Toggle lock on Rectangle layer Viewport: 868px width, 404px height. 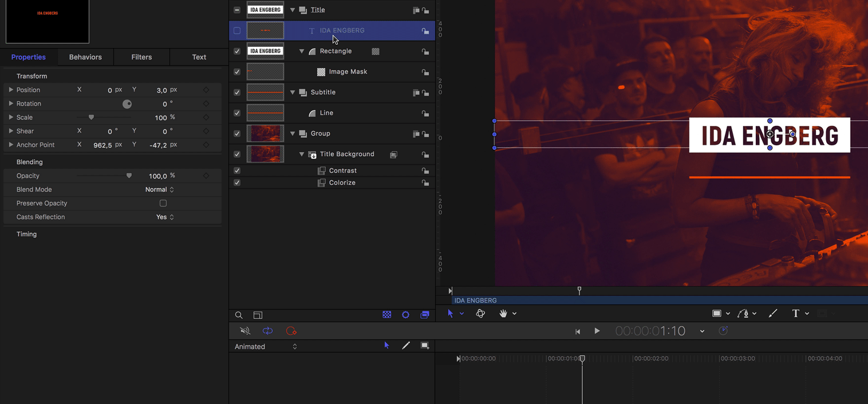(x=425, y=52)
